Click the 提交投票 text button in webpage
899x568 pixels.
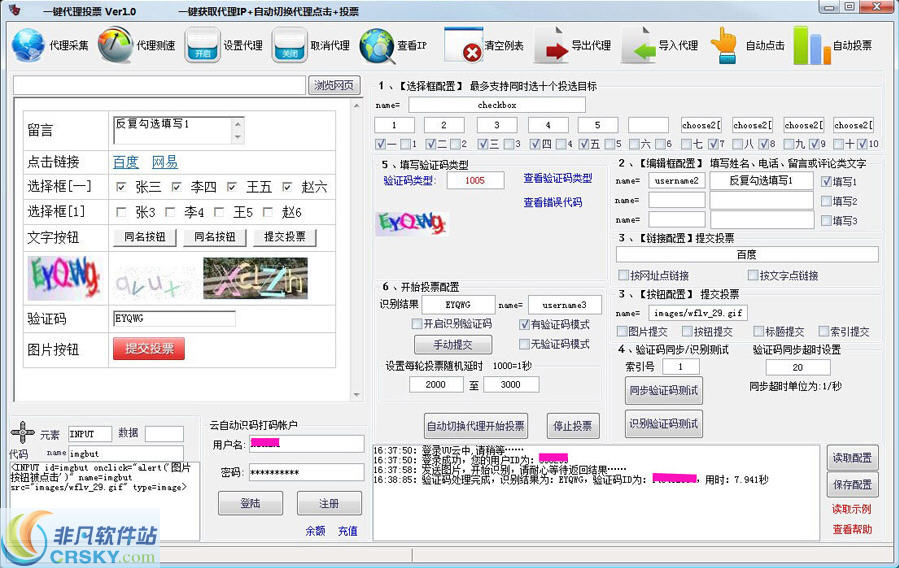pyautogui.click(x=284, y=237)
